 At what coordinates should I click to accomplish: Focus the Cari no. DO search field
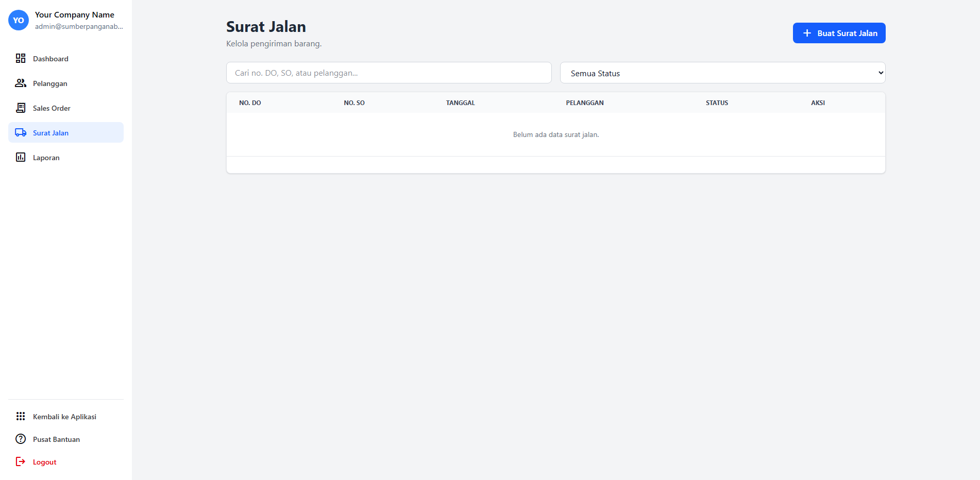coord(388,73)
